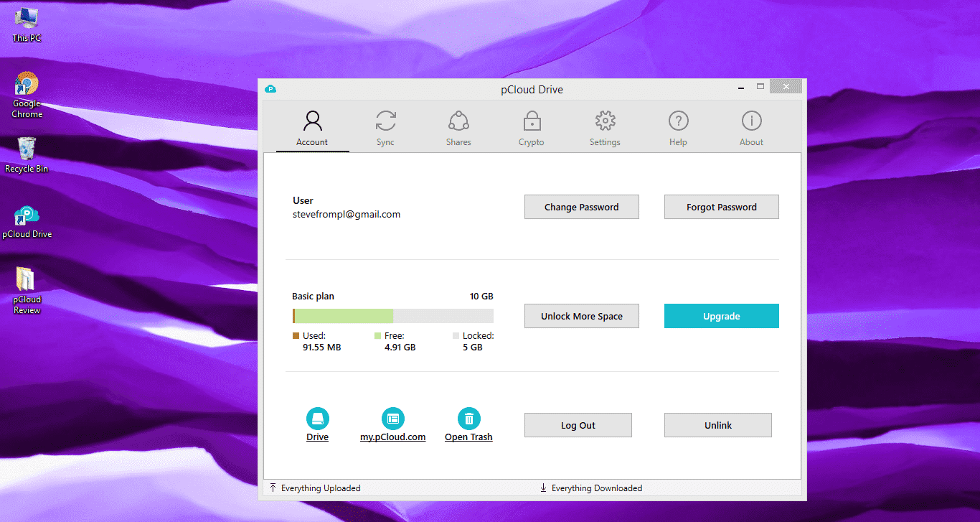Screen dimensions: 980x522
Task: Click the Everything Downloaded status text
Action: 597,488
